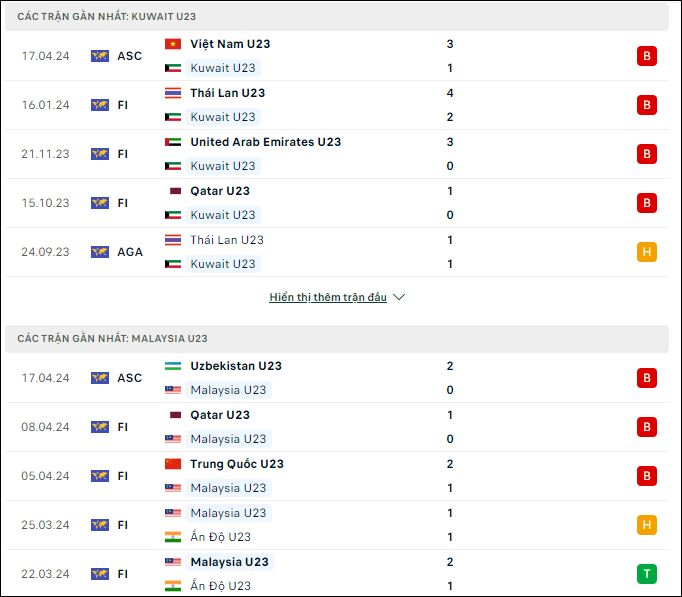Viewport: 682px width, 597px height.
Task: Click the Trung Quốc U23 flag icon
Action: pos(173,464)
